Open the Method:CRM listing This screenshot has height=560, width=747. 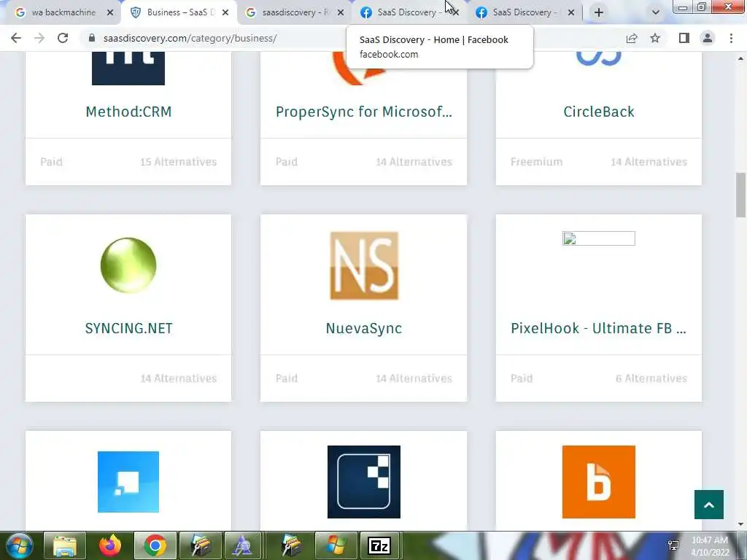point(128,112)
